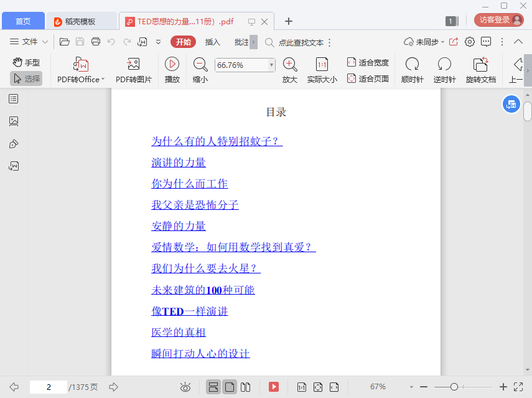Start slideshow with 播放 button
The height and width of the screenshot is (398, 532).
pyautogui.click(x=172, y=70)
